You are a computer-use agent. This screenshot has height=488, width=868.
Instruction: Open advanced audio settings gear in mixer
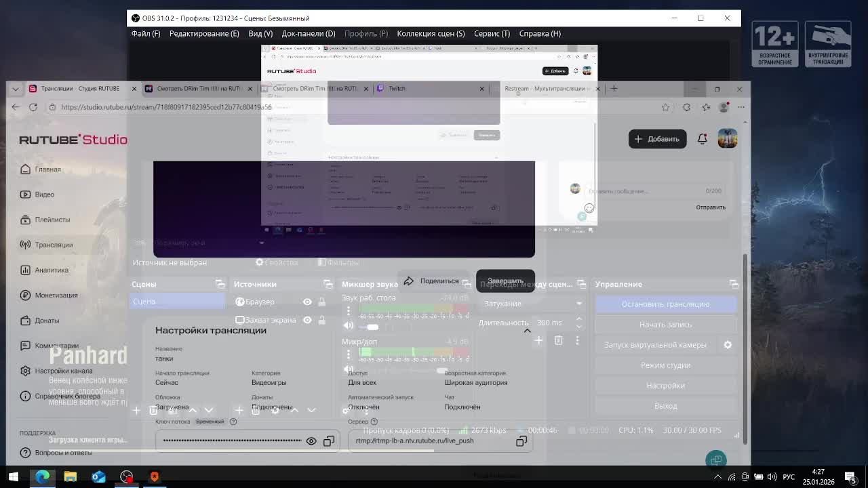346,410
